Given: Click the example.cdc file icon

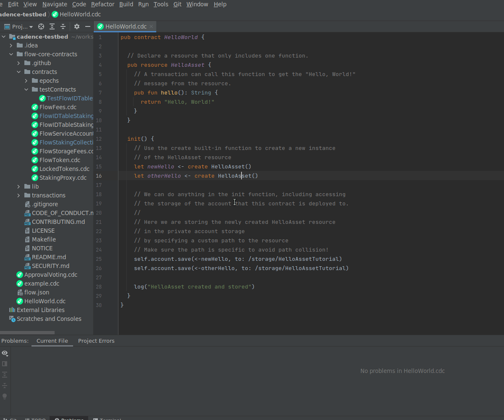Looking at the screenshot, I should (20, 283).
